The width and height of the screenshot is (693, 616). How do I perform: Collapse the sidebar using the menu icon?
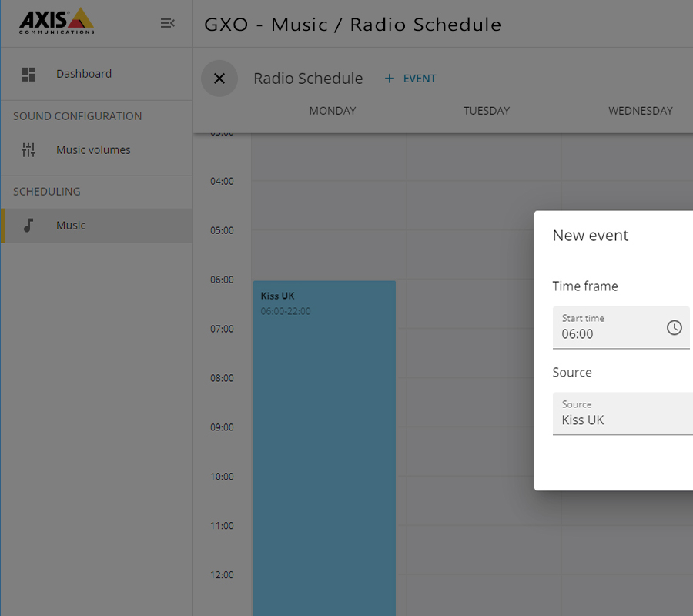[167, 23]
